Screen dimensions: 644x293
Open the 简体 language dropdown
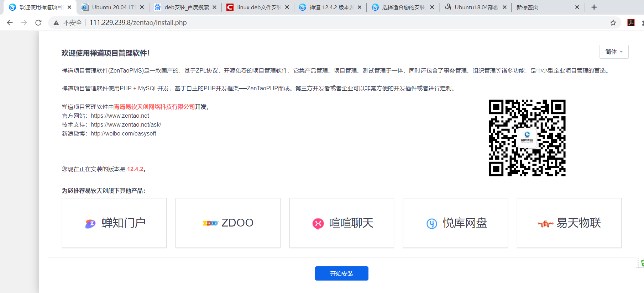pos(614,52)
